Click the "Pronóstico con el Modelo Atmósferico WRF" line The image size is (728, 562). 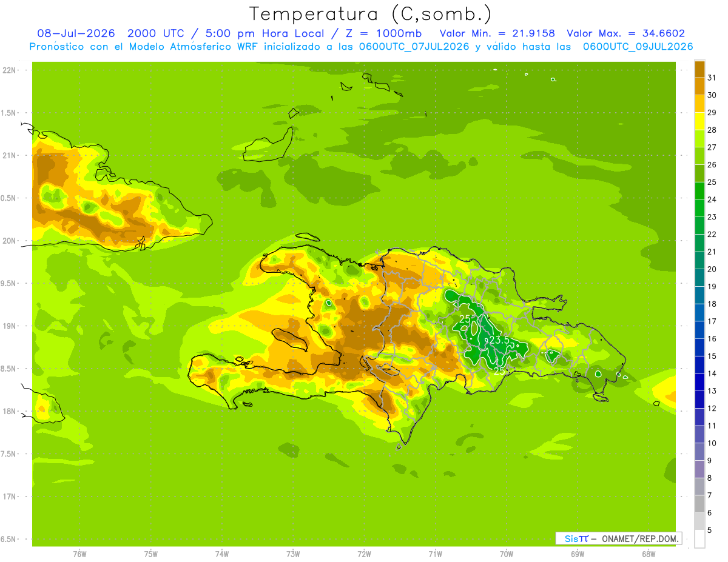(x=144, y=47)
